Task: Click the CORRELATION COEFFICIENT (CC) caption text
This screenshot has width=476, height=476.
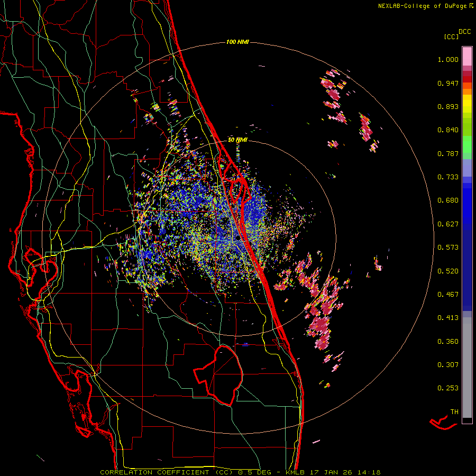Action: 167,472
